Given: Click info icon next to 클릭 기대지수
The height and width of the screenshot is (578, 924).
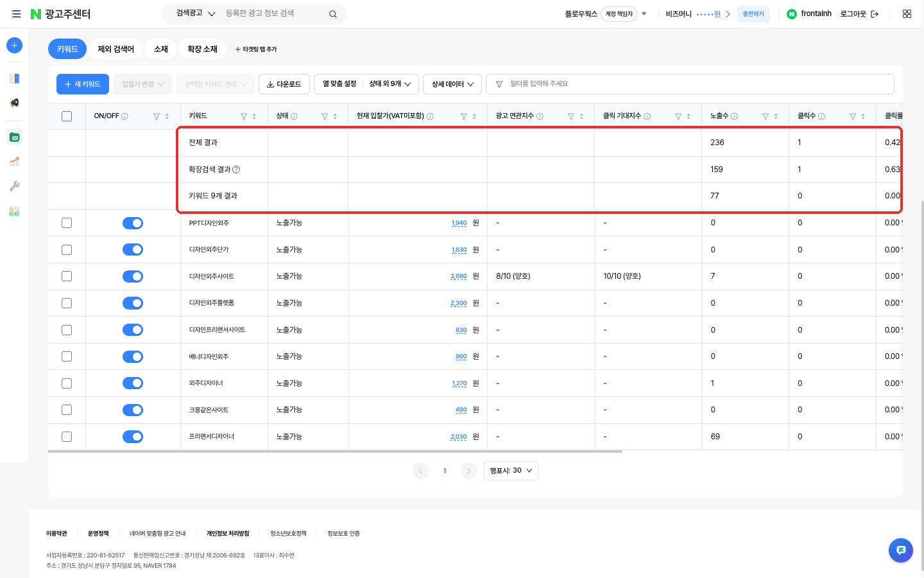Looking at the screenshot, I should pyautogui.click(x=647, y=116).
